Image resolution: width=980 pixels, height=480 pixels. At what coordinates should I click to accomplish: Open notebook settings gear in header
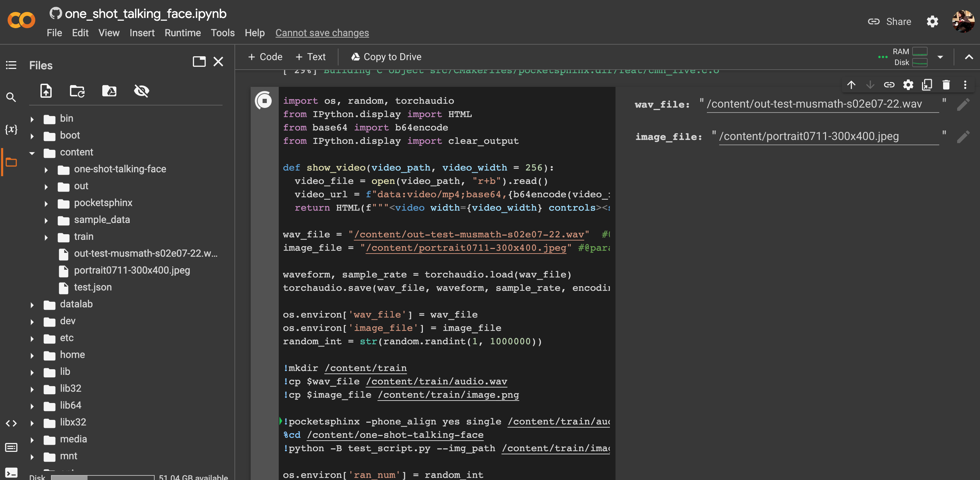[x=933, y=21]
